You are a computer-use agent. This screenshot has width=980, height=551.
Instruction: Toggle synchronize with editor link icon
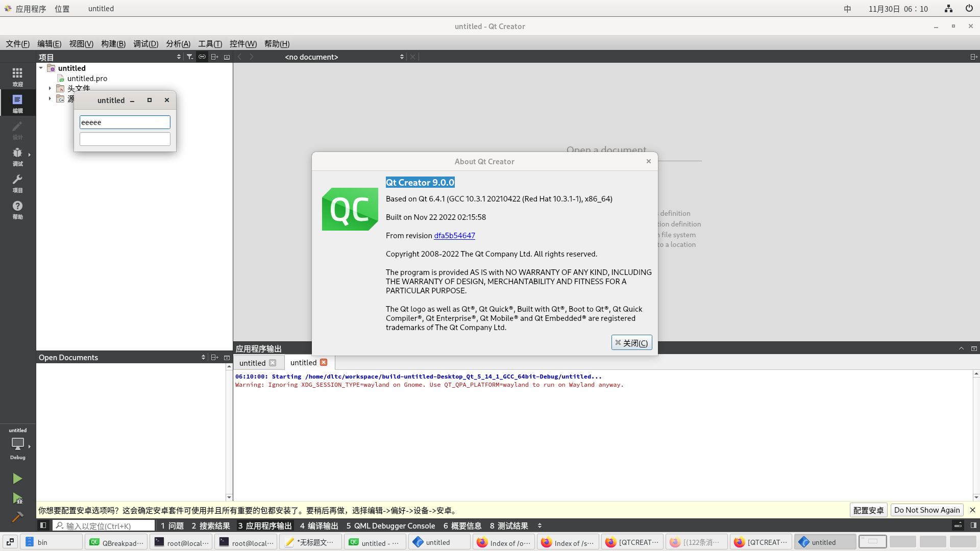(x=202, y=57)
